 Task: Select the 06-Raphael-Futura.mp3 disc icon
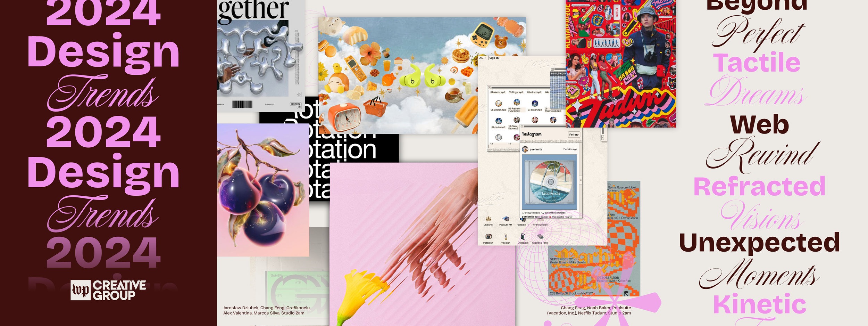(517, 102)
